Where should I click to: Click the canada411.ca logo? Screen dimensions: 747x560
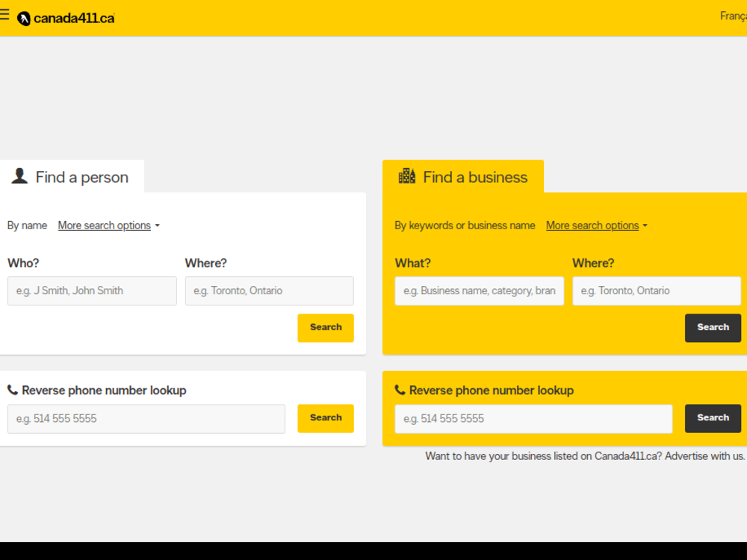[x=66, y=19]
